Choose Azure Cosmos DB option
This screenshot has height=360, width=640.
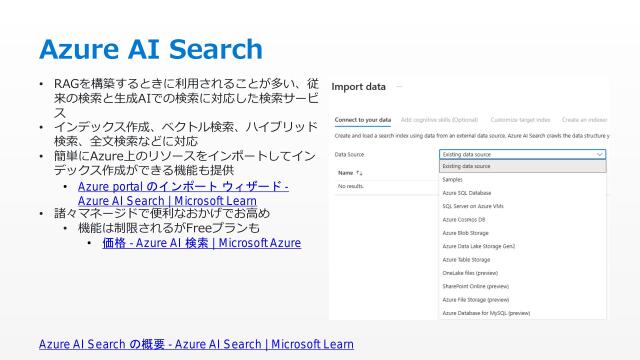coord(464,220)
